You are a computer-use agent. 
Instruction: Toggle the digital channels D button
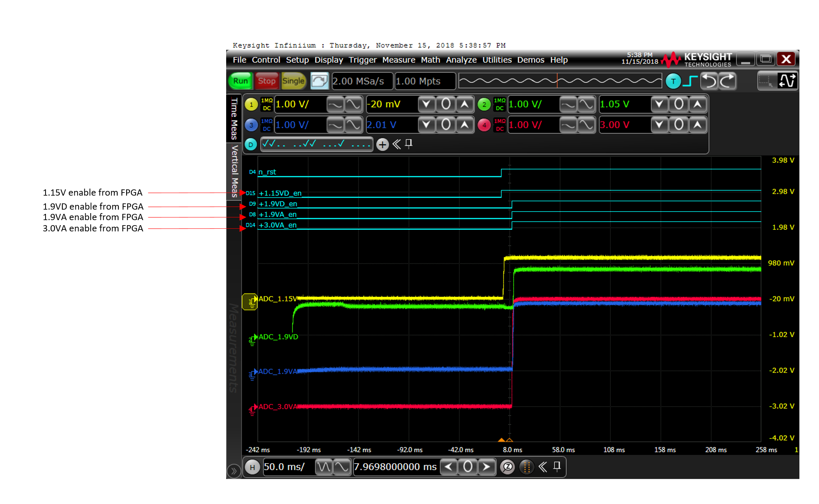pos(251,145)
